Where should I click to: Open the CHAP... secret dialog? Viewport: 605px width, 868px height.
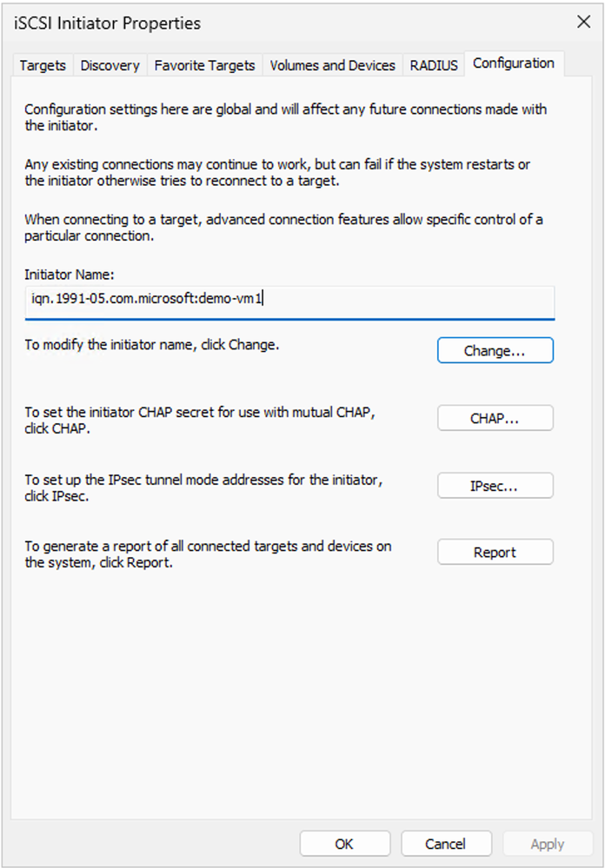click(495, 418)
